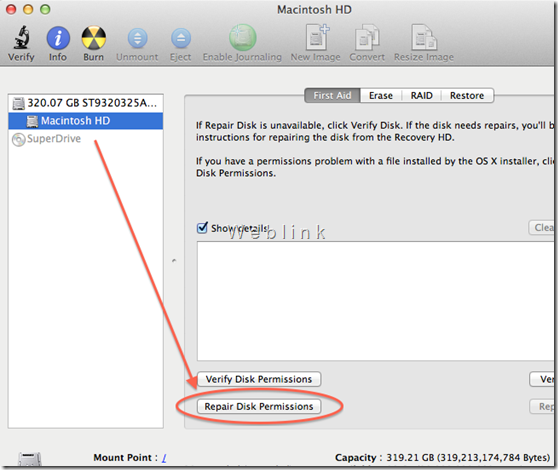The width and height of the screenshot is (558, 470).
Task: Click Verify Disk Permissions button
Action: tap(259, 379)
